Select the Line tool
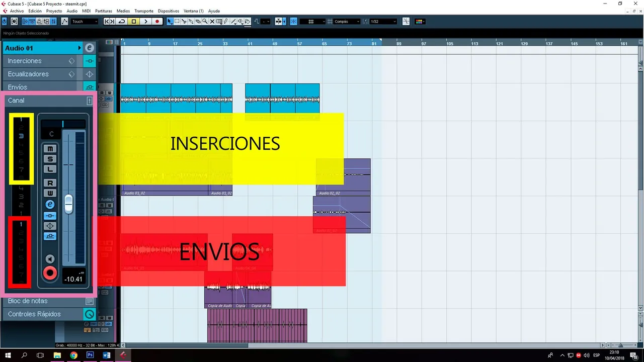644x362 pixels. point(233,21)
